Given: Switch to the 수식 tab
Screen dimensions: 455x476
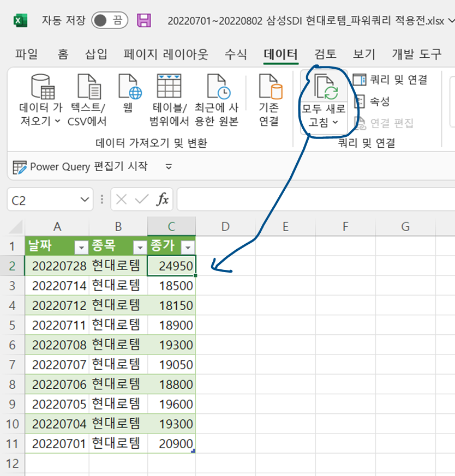Looking at the screenshot, I should tap(236, 54).
